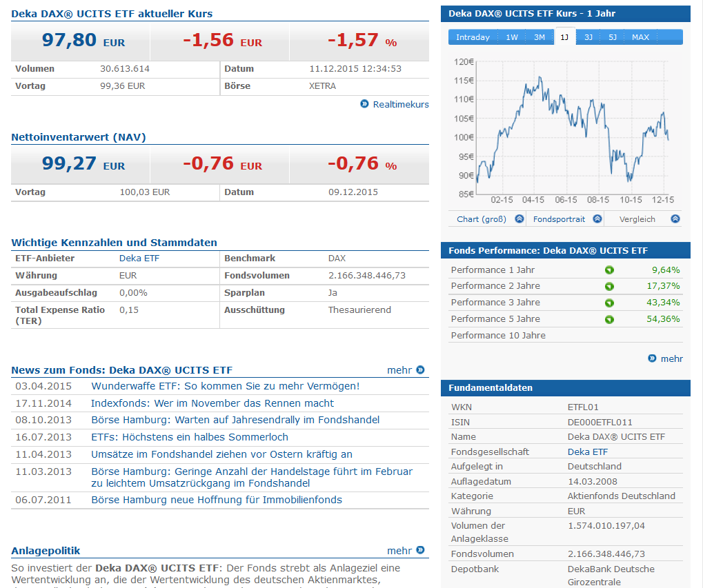This screenshot has width=703, height=588.
Task: Switch chart to Intraday tab
Action: [x=473, y=37]
